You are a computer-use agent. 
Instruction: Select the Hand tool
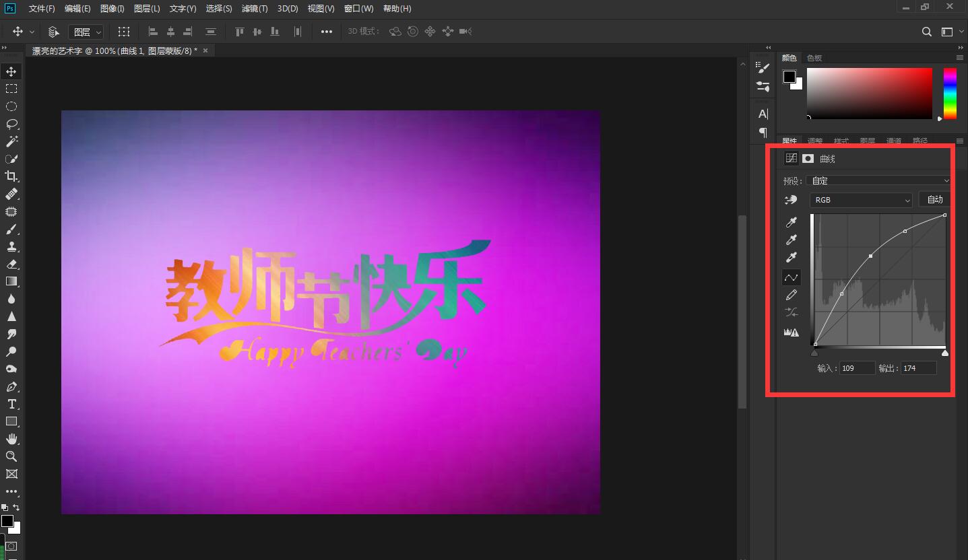pyautogui.click(x=10, y=439)
